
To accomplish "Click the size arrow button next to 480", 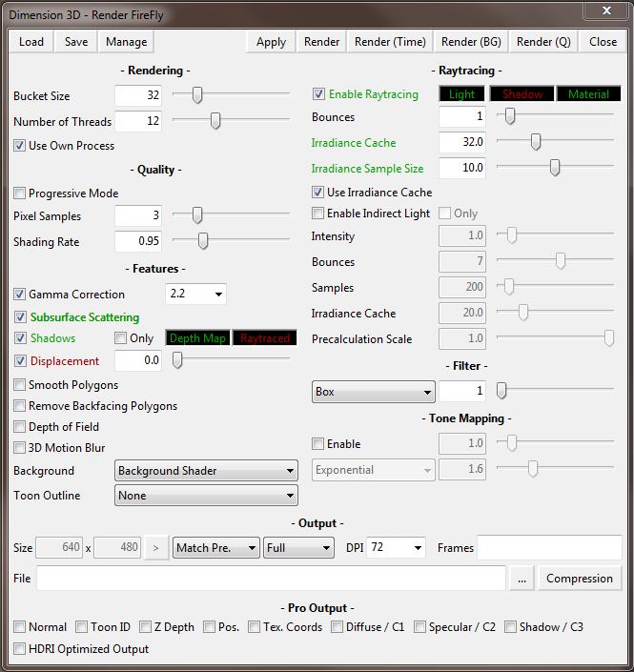I will pos(155,548).
